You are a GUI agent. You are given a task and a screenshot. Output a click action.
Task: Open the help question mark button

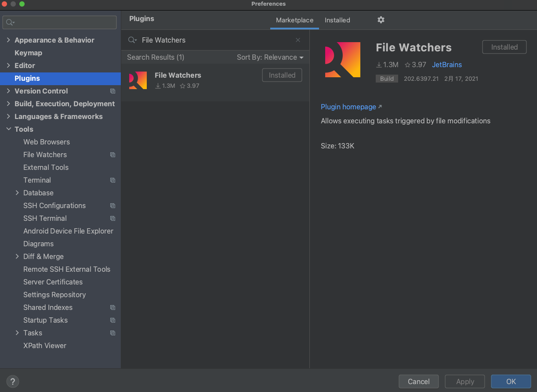(13, 381)
